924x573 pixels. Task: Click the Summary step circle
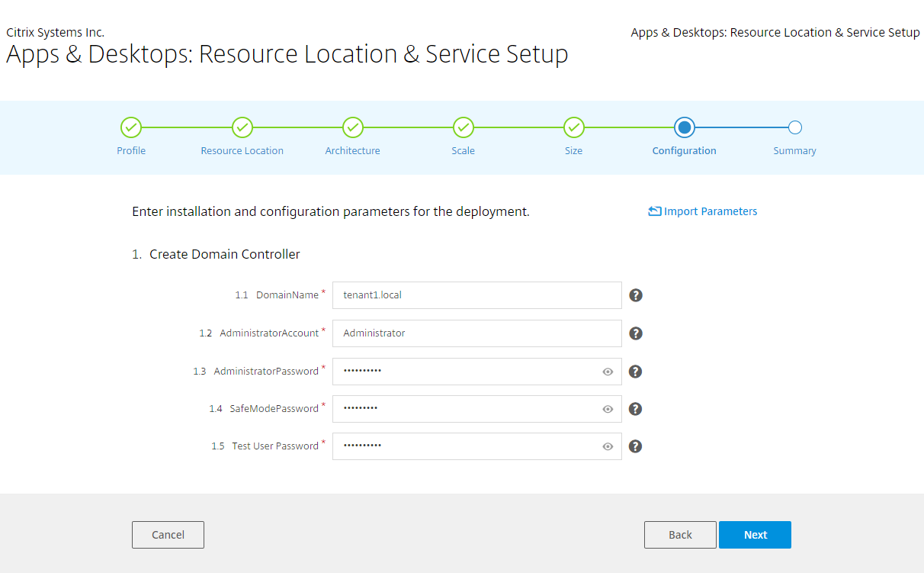click(x=794, y=127)
